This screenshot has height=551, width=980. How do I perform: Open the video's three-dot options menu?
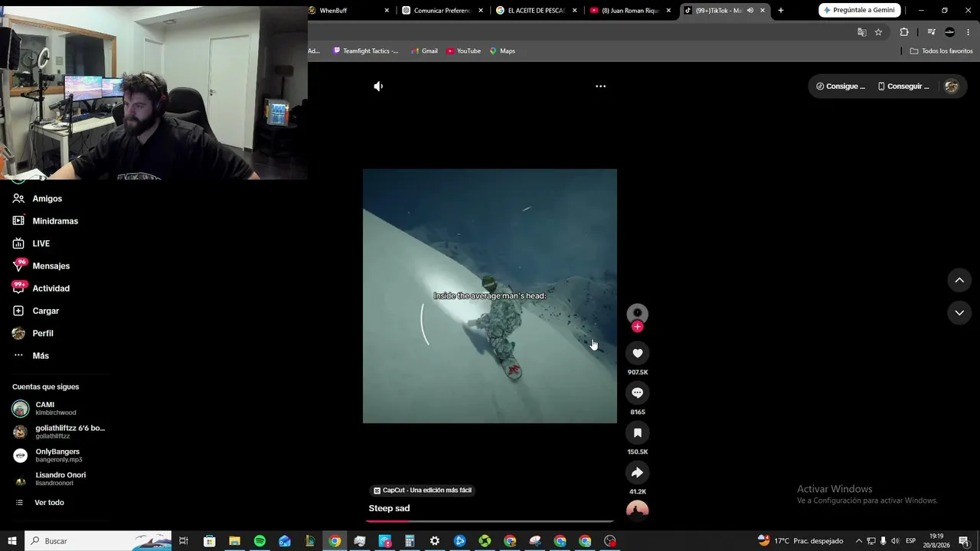[601, 86]
